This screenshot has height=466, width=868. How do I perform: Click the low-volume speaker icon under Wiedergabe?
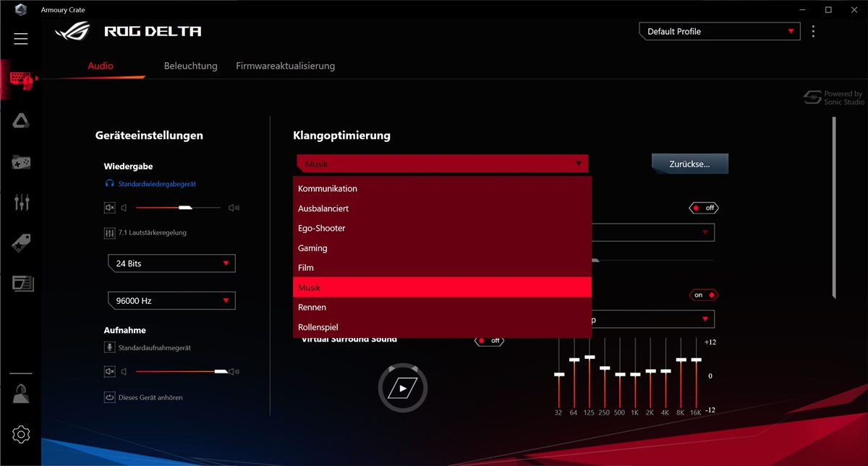(124, 208)
